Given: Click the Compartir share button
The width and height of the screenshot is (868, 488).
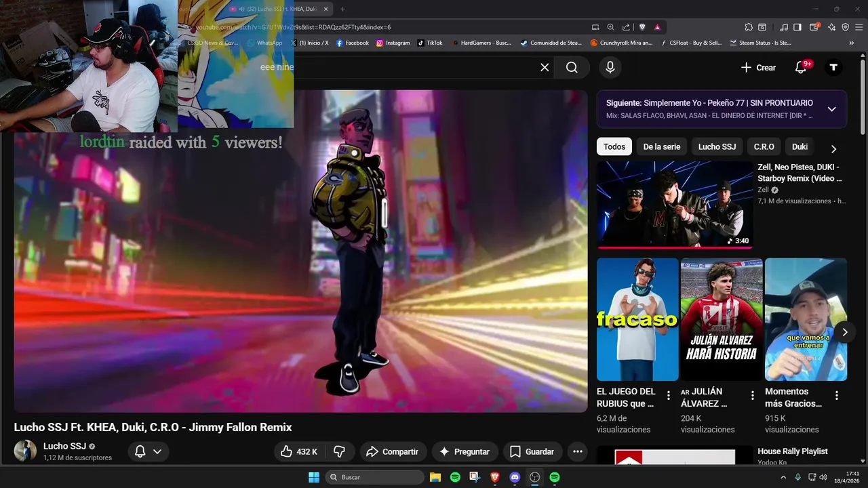Looking at the screenshot, I should 393,451.
